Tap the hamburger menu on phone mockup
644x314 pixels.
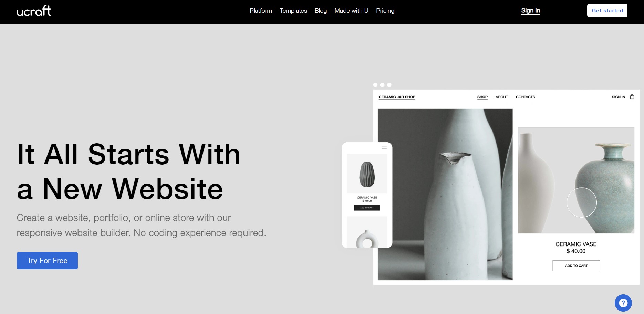(385, 148)
